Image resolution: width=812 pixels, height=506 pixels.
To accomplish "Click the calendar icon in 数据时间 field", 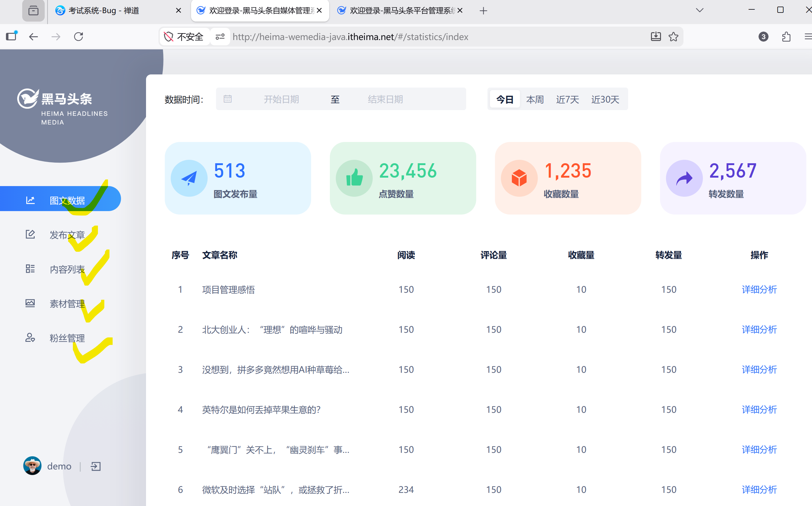I will [x=228, y=99].
